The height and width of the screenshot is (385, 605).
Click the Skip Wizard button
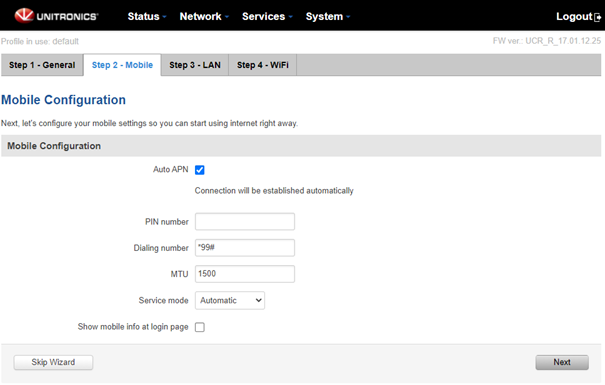(53, 362)
